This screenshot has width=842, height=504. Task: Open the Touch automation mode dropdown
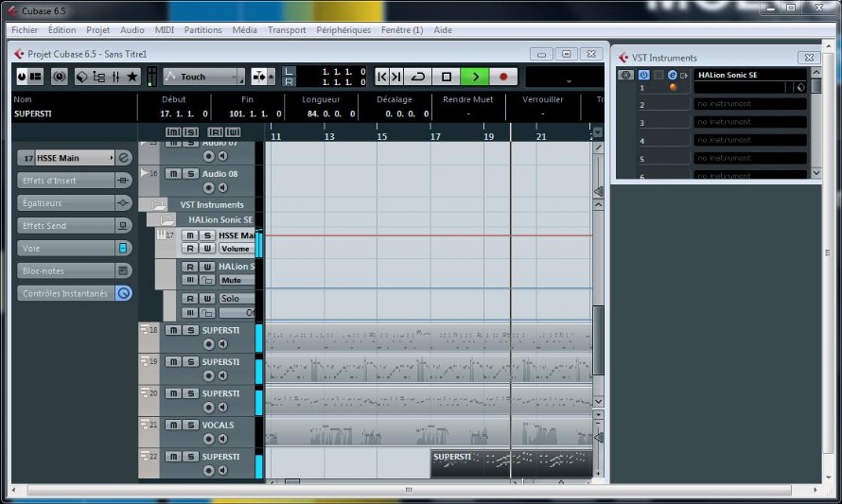click(204, 77)
